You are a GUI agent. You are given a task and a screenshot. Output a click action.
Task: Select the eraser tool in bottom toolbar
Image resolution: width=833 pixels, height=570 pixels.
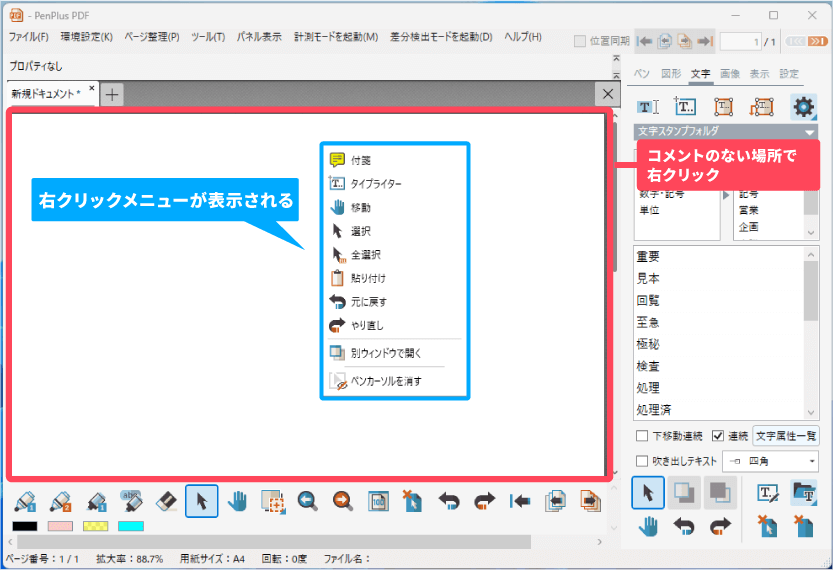[x=167, y=501]
